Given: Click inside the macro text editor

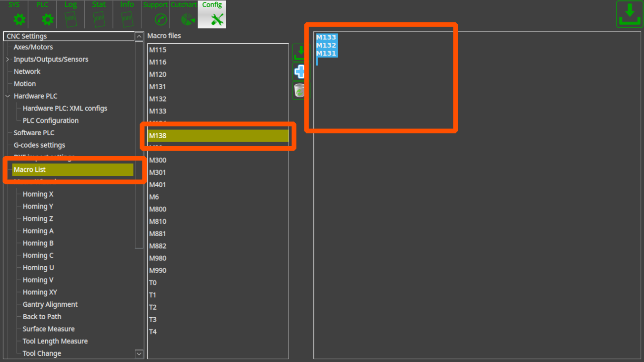Looking at the screenshot, I should click(476, 214).
